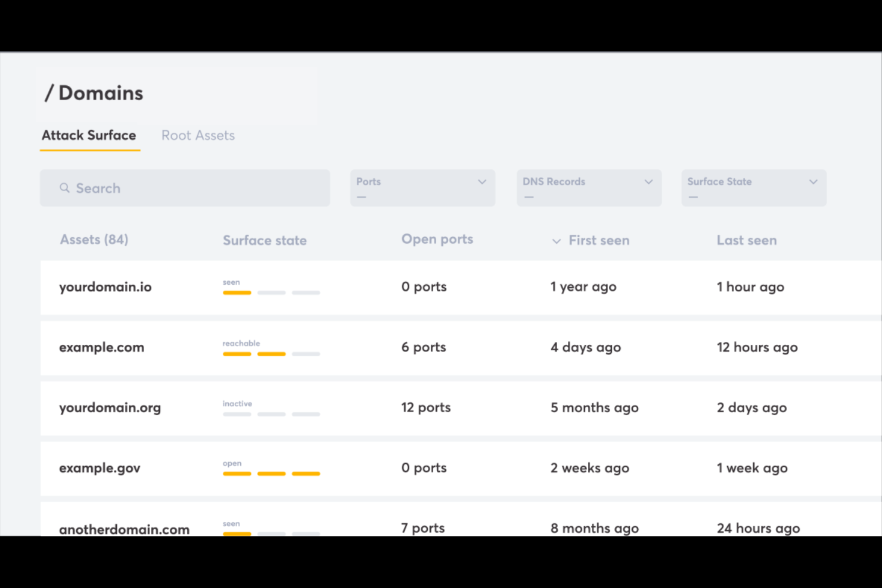Collapse the First seen sort chevron
The height and width of the screenshot is (588, 882).
pyautogui.click(x=556, y=241)
